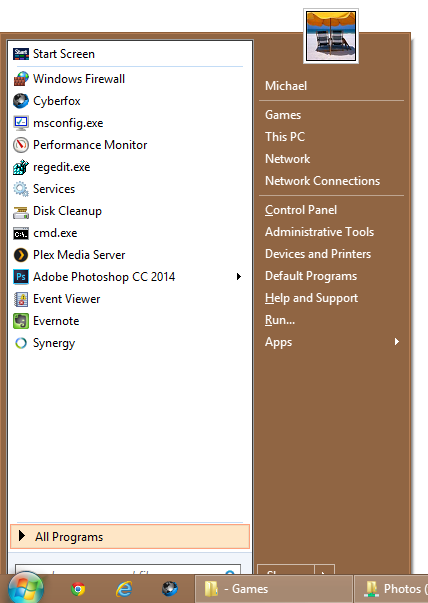Click the beach chairs user account picture
The image size is (428, 603).
coord(331,36)
